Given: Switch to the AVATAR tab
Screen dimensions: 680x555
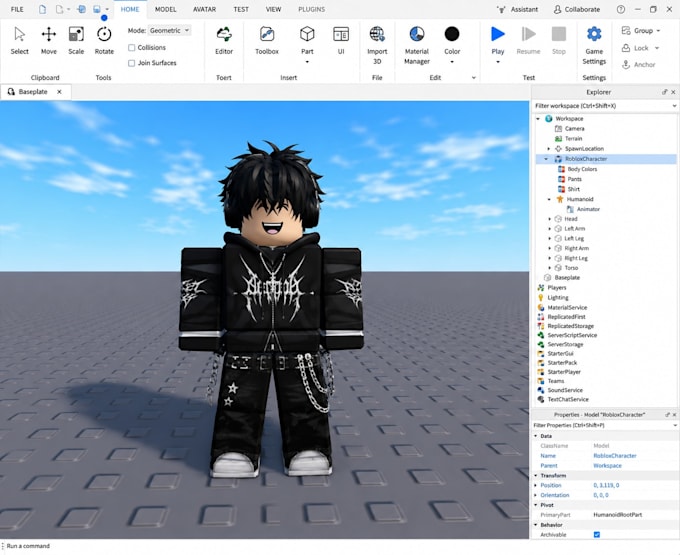Looking at the screenshot, I should 204,9.
